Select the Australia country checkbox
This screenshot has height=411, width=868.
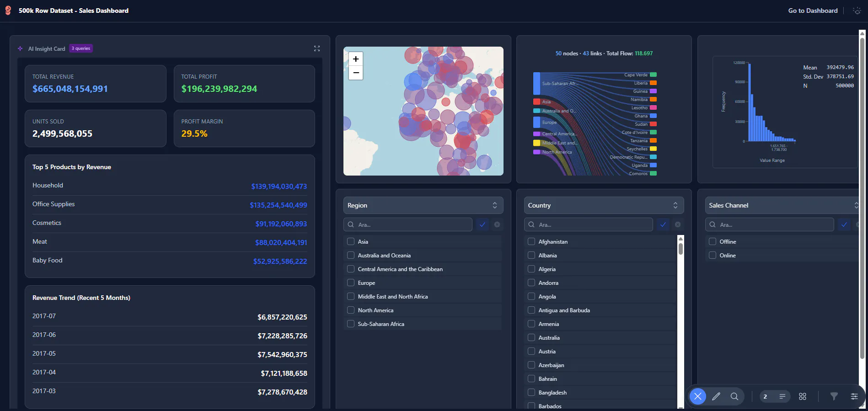click(x=531, y=337)
